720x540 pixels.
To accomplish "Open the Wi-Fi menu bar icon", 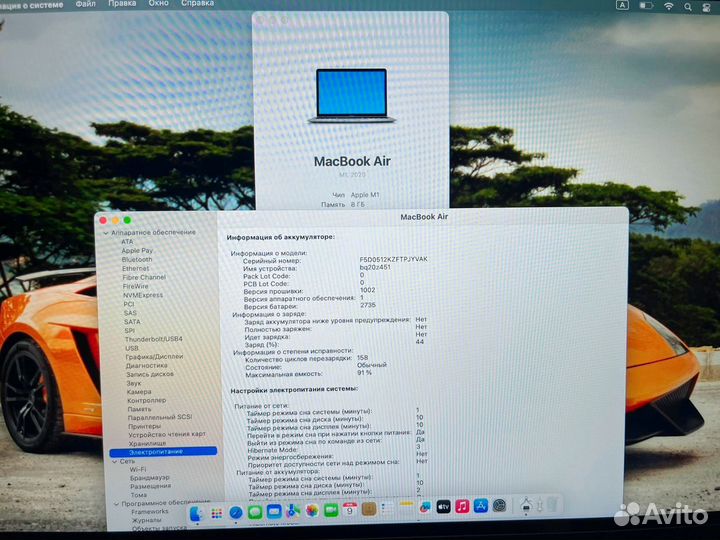I will tap(669, 6).
